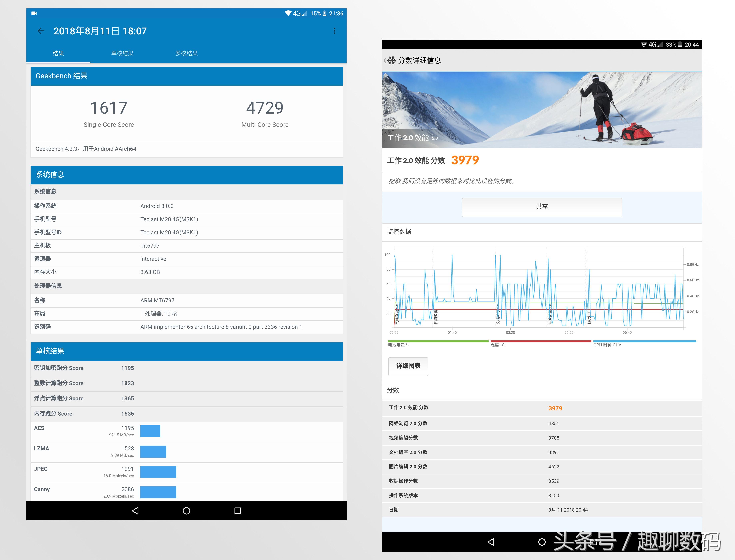
Task: Open the three-dot overflow menu
Action: pyautogui.click(x=334, y=31)
